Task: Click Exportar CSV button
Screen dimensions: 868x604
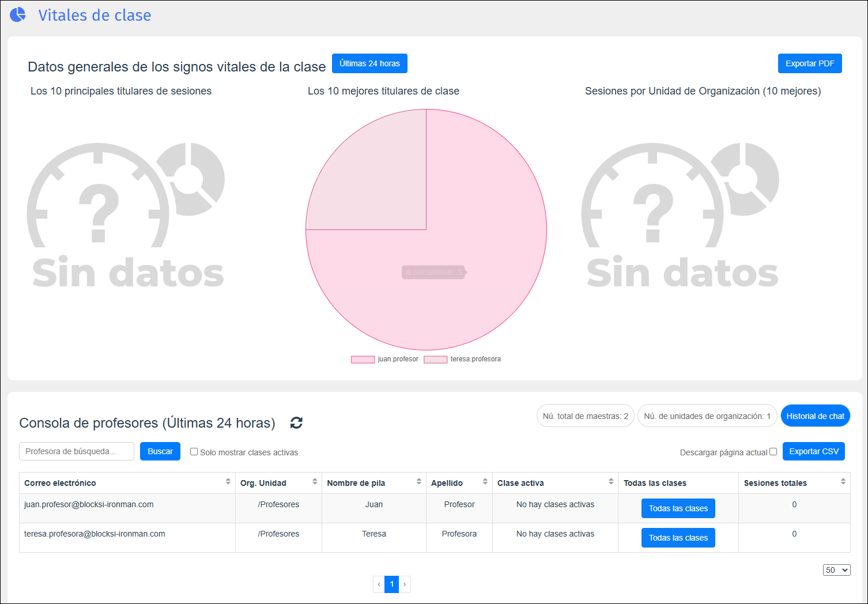Action: (814, 451)
